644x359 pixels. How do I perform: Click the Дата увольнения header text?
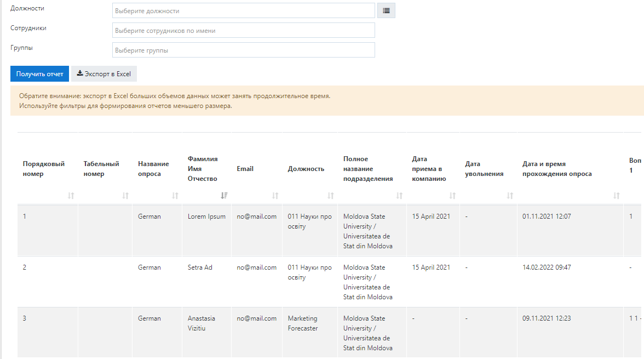point(484,169)
